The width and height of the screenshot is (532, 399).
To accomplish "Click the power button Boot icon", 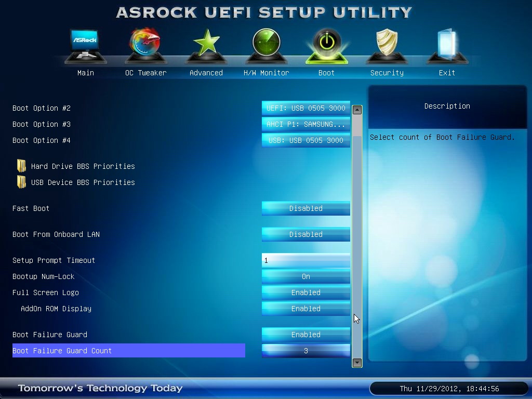I will (327, 46).
